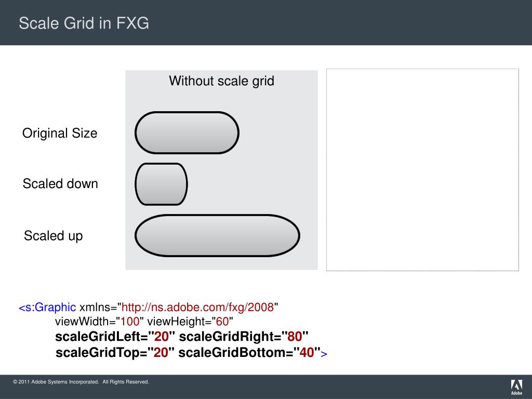Viewport: 532px width, 399px height.
Task: Click the scaleGridTop value 20
Action: coord(161,353)
